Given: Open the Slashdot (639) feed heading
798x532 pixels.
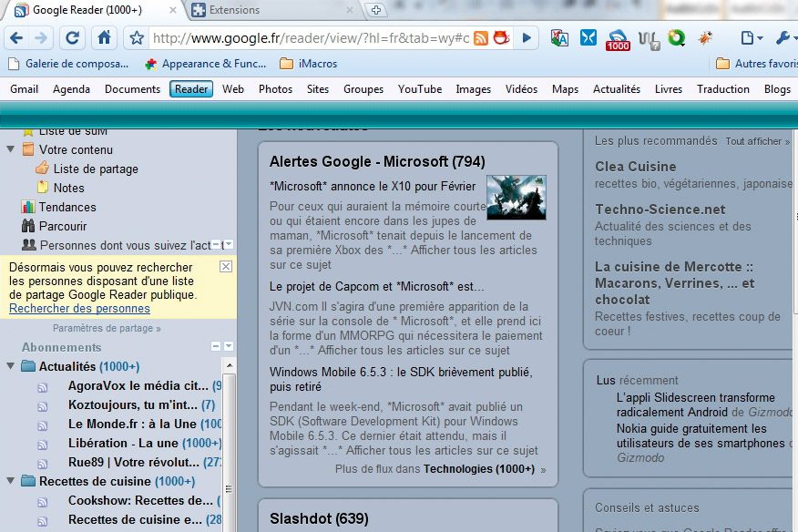Looking at the screenshot, I should pyautogui.click(x=319, y=518).
